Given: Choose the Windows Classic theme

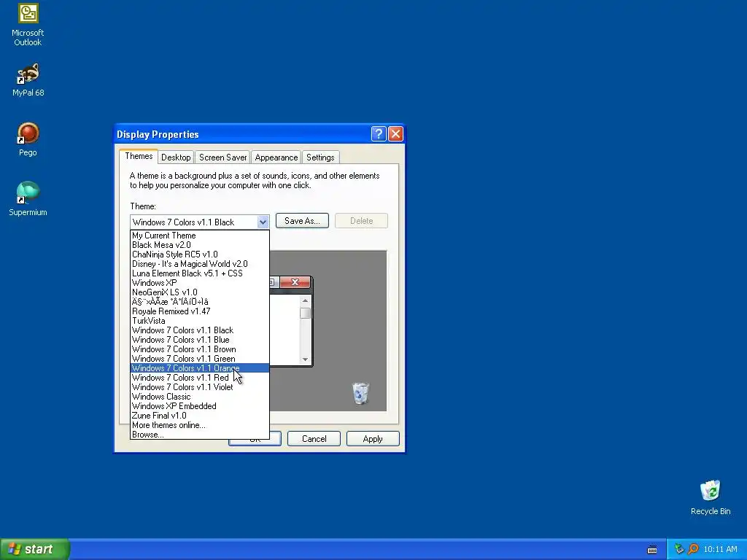Looking at the screenshot, I should click(x=200, y=397).
